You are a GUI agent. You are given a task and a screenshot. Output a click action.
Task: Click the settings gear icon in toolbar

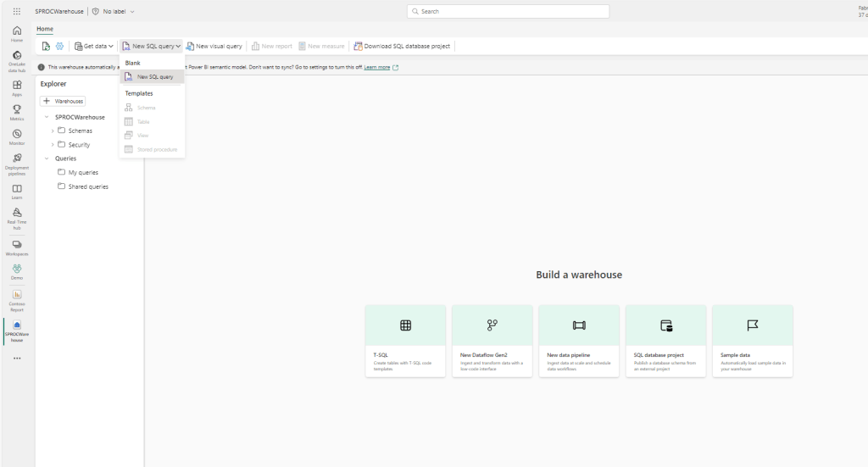click(59, 46)
